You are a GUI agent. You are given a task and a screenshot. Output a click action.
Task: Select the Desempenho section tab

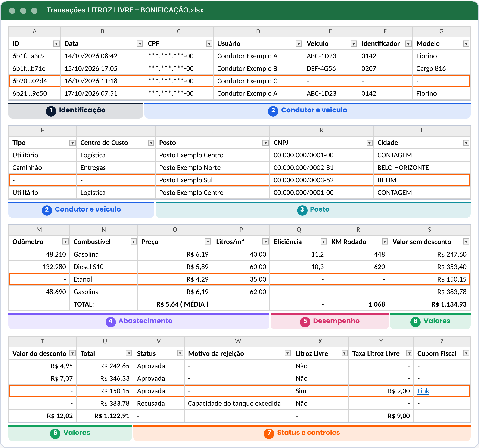pos(330,321)
